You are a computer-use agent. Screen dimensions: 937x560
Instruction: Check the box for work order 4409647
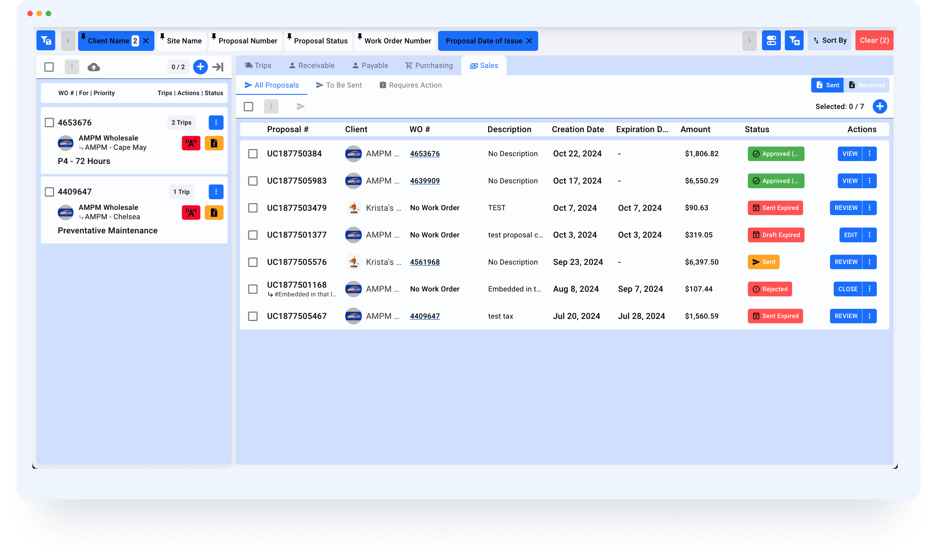click(x=49, y=192)
